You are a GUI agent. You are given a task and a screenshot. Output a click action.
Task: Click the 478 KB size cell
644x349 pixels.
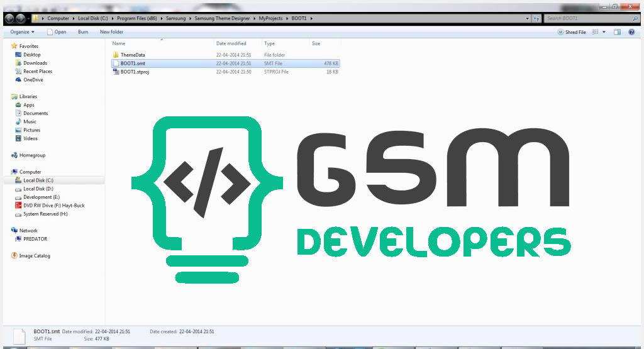tap(331, 64)
